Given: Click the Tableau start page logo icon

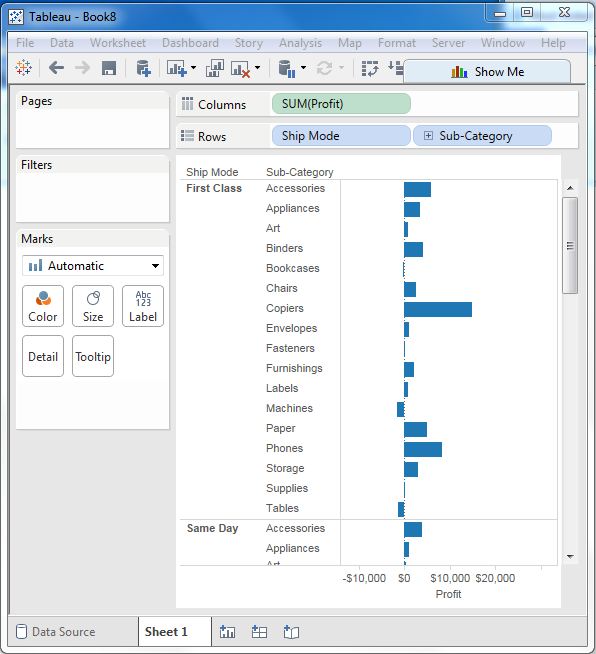Looking at the screenshot, I should pos(23,68).
